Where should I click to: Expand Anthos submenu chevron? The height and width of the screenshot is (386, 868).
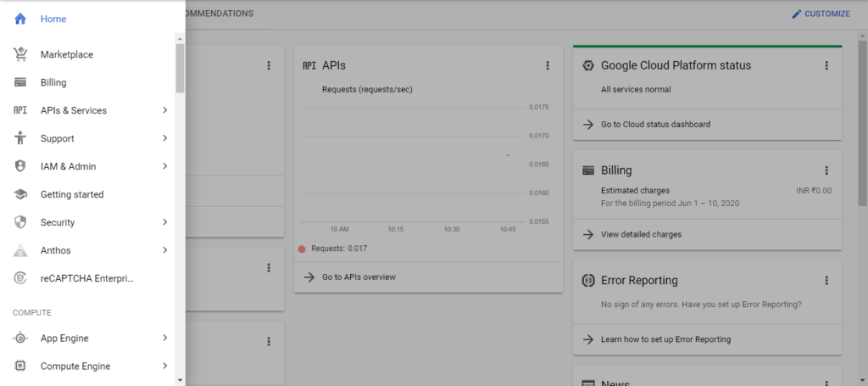[165, 250]
